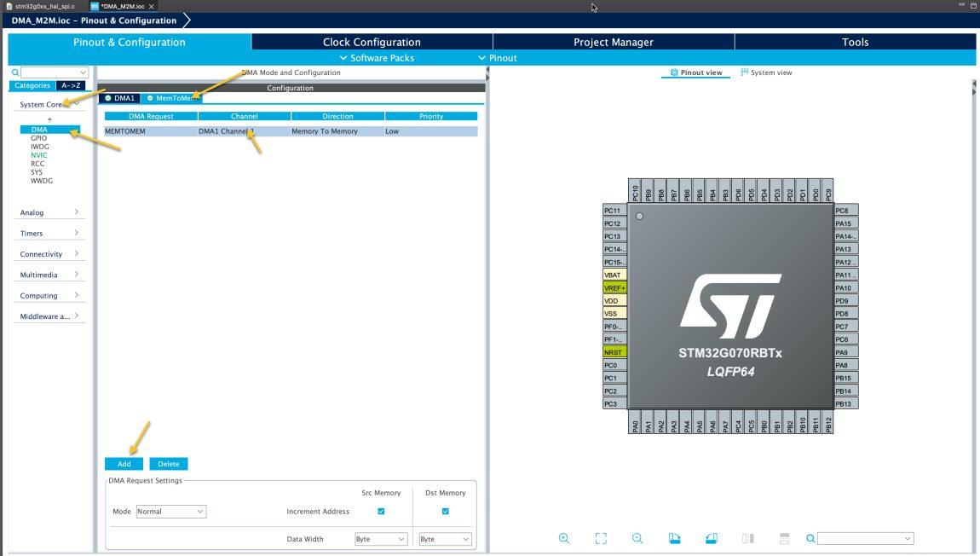980x556 pixels.
Task: Open the pin search combo box
Action: 865,538
